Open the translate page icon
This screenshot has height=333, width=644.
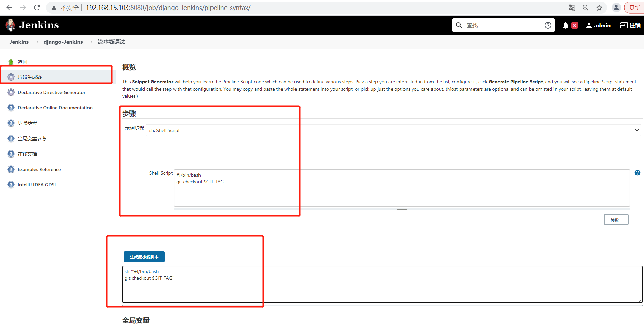pyautogui.click(x=572, y=8)
